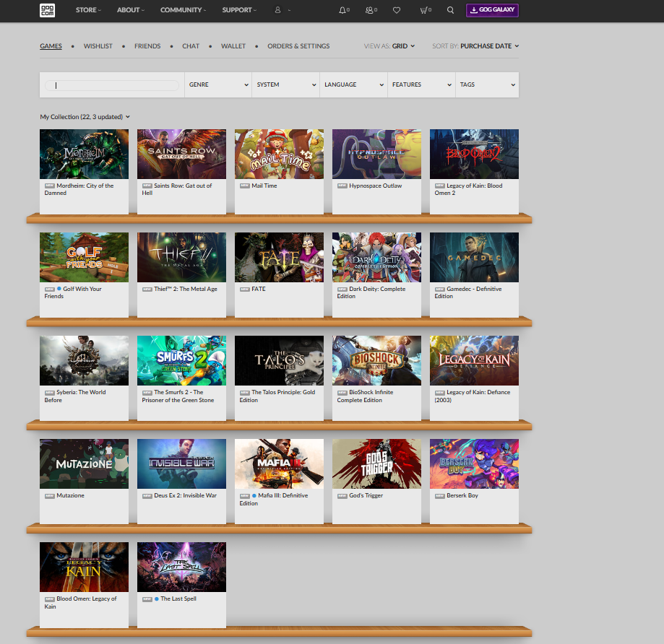Open Gamedec - Definitive Edition cover
Screen dimensions: 664x644
474,257
